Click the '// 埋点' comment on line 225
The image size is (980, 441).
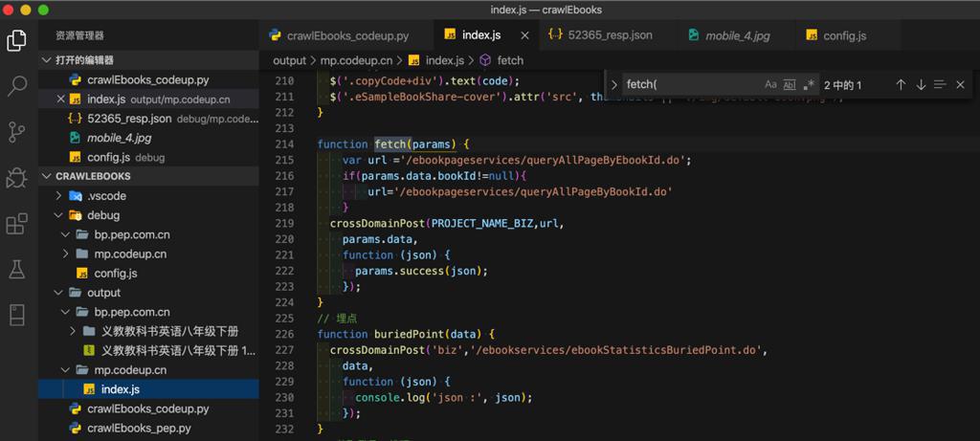(337, 319)
